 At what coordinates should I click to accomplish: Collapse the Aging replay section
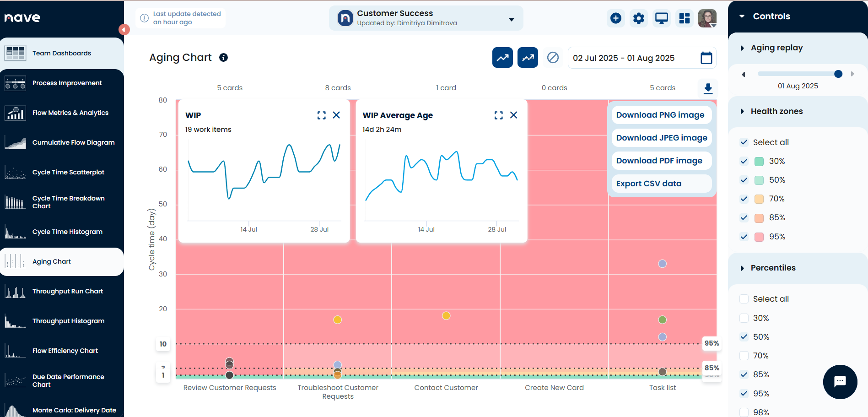click(742, 48)
